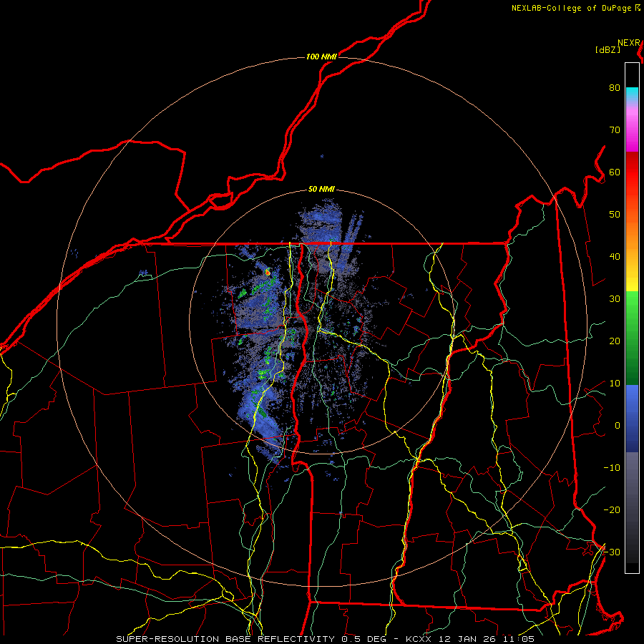Click the 100 NMI range ring label
The width and height of the screenshot is (644, 644).
321,57
